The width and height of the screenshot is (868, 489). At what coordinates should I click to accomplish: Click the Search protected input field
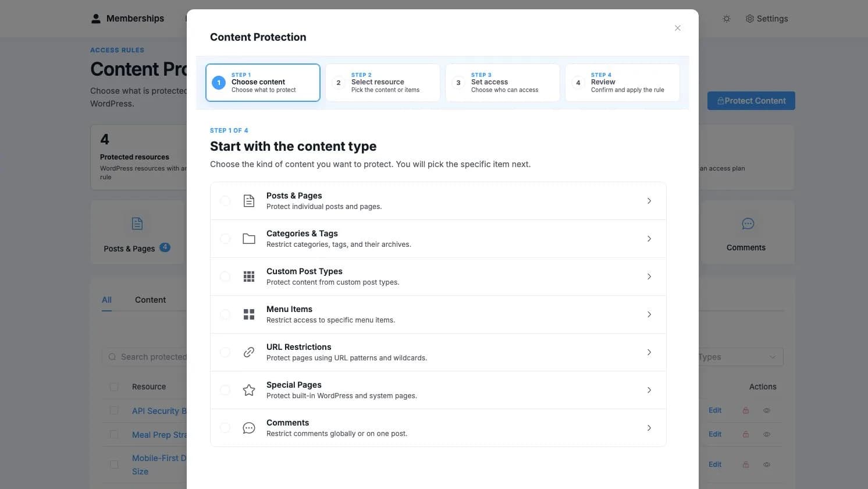click(145, 357)
